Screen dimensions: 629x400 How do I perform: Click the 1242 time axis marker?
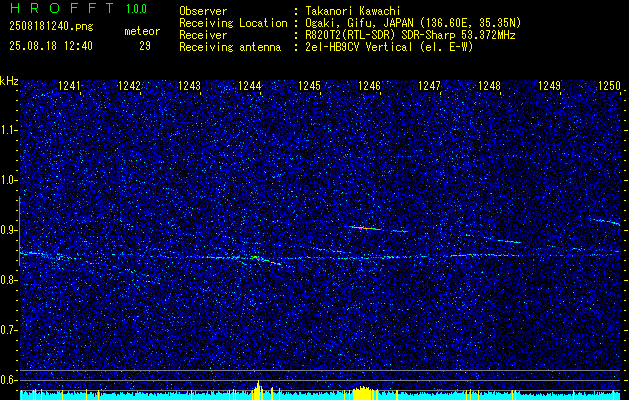tap(130, 86)
